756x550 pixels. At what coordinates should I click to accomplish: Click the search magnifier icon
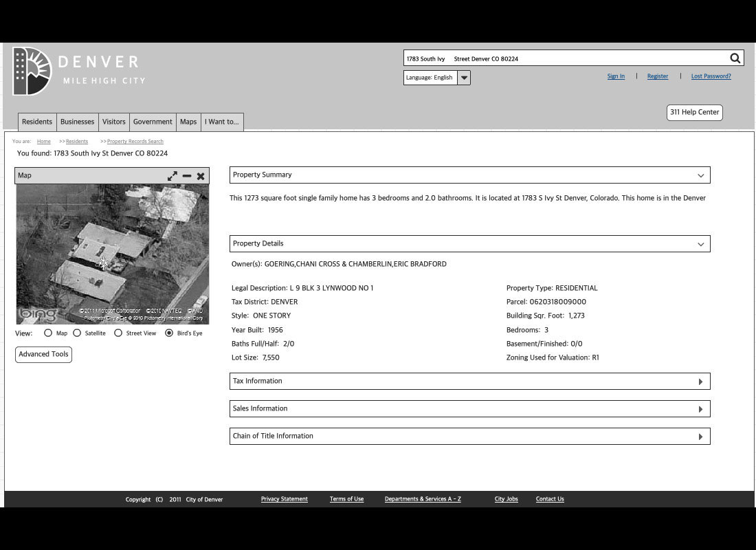pyautogui.click(x=735, y=58)
